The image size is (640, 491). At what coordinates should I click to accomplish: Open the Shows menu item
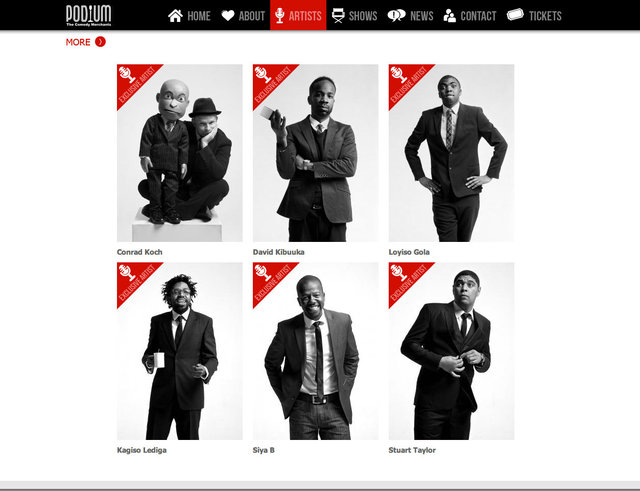354,16
